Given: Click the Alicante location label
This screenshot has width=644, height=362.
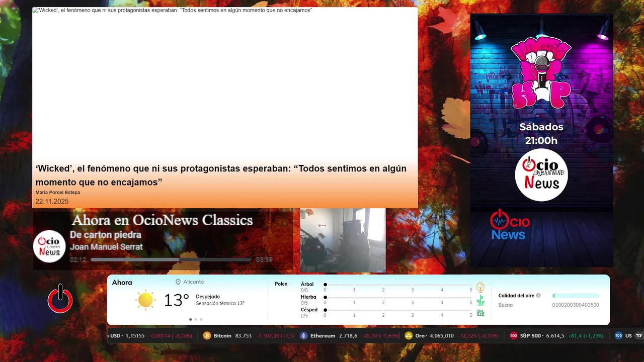Looking at the screenshot, I should tap(194, 282).
